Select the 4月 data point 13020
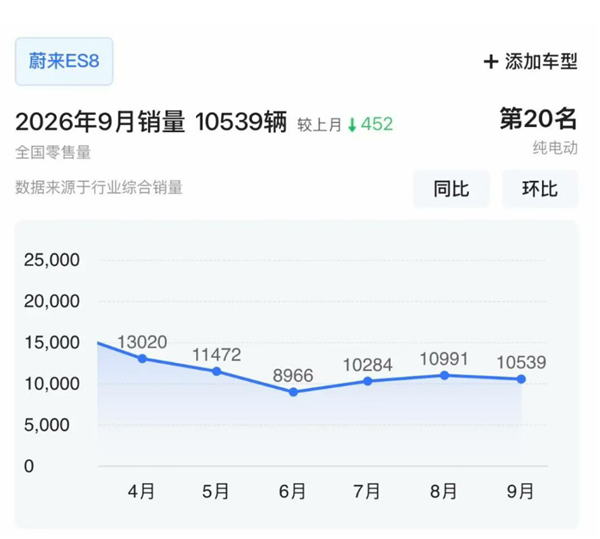 pyautogui.click(x=142, y=359)
